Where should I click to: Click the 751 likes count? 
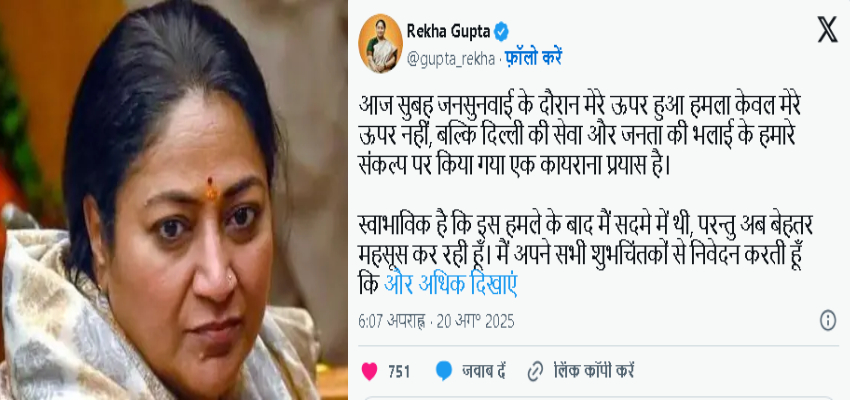399,372
